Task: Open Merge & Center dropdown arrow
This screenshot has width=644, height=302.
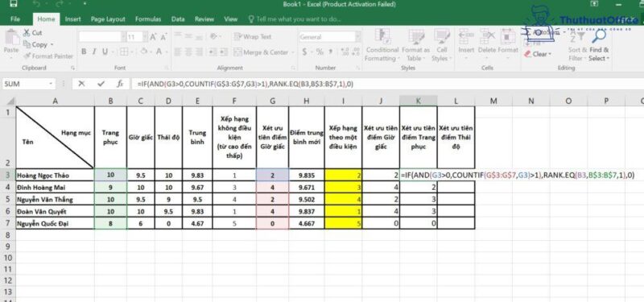Action: (293, 52)
